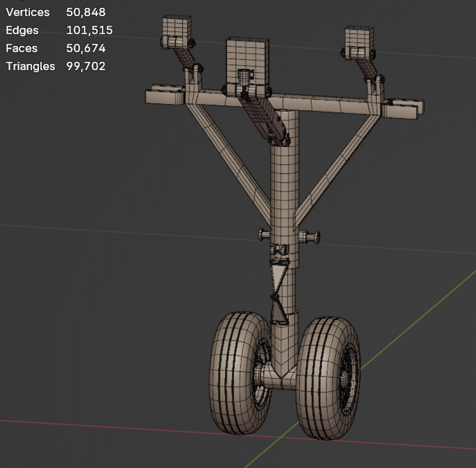Click the Triangles label in statistics overlay
The image size is (476, 468).
click(30, 66)
